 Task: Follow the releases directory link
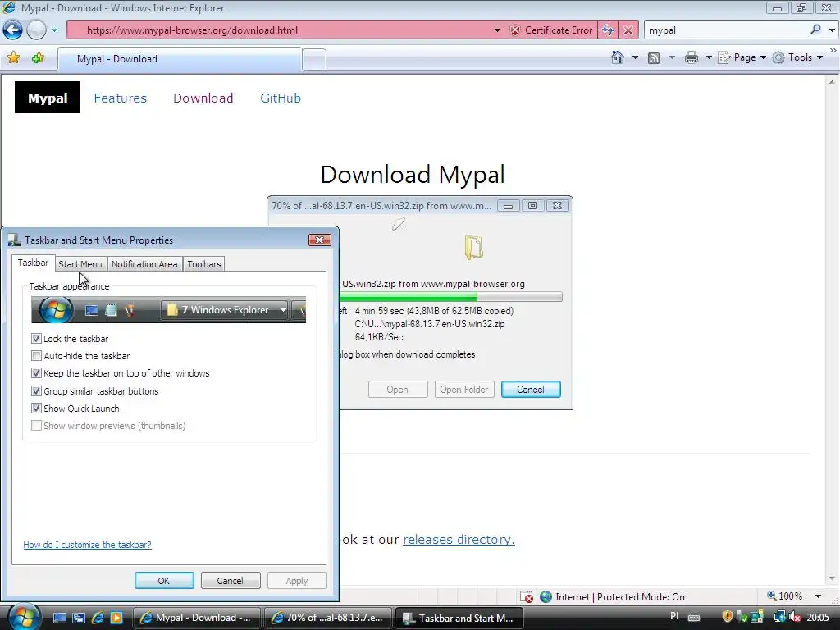[x=459, y=540]
